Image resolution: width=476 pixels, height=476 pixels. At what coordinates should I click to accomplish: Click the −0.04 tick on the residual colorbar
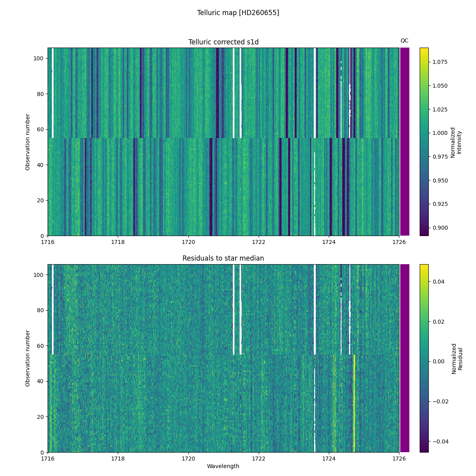440,441
